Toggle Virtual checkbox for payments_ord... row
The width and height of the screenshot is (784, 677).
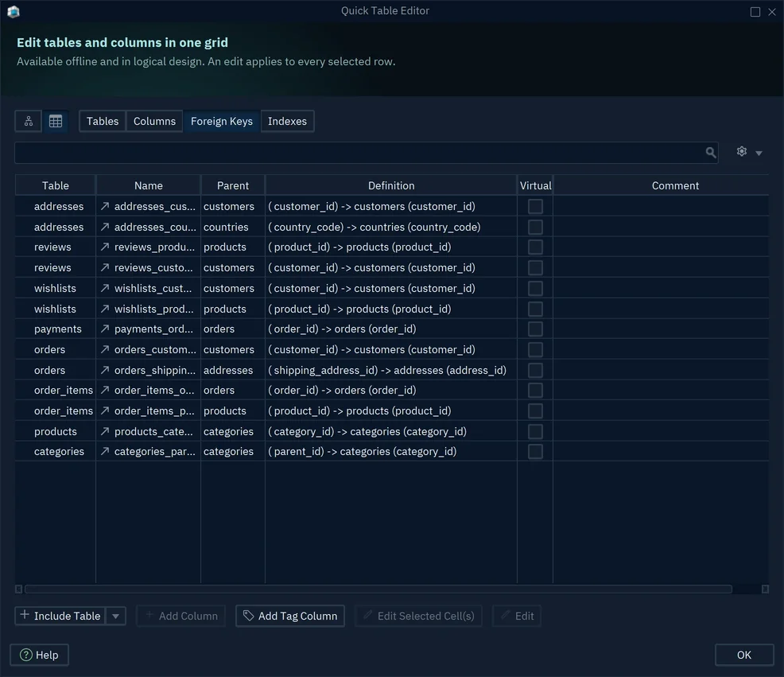535,329
